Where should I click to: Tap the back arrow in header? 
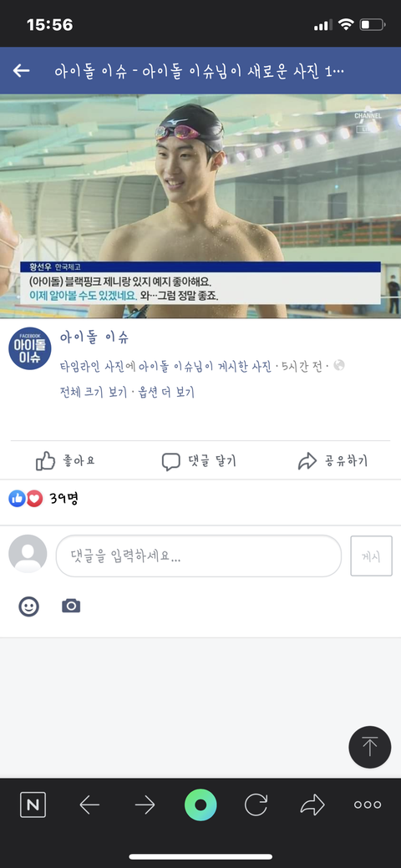[x=21, y=71]
